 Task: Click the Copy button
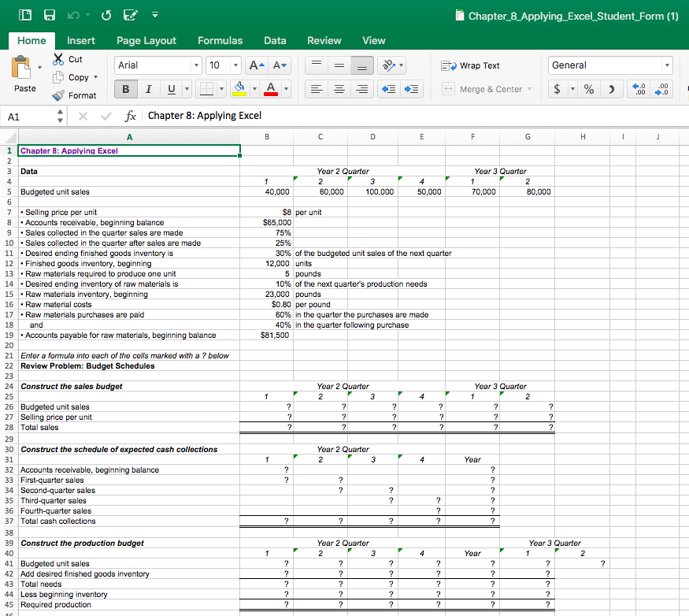coord(76,77)
